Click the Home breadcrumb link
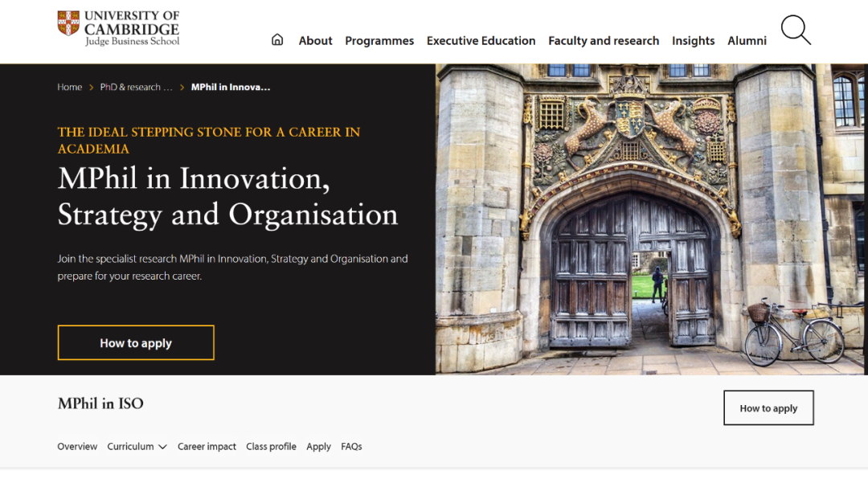This screenshot has width=868, height=479. pos(70,87)
